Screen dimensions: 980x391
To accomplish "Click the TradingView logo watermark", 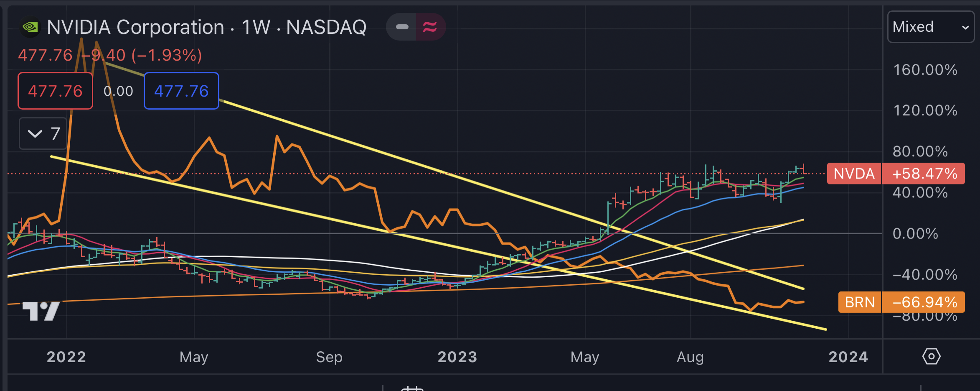I will [41, 311].
